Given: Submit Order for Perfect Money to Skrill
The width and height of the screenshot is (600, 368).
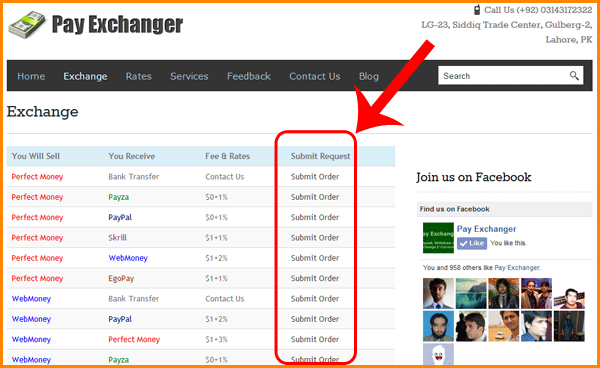Looking at the screenshot, I should 315,238.
